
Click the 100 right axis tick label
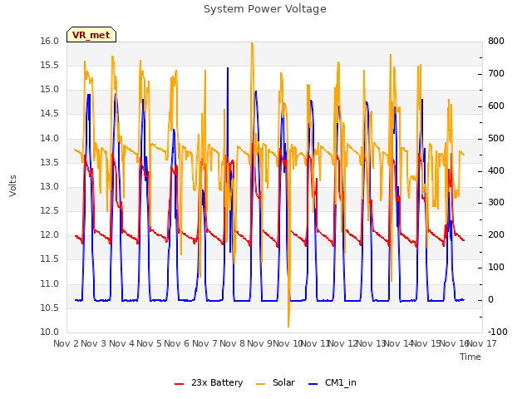click(496, 268)
